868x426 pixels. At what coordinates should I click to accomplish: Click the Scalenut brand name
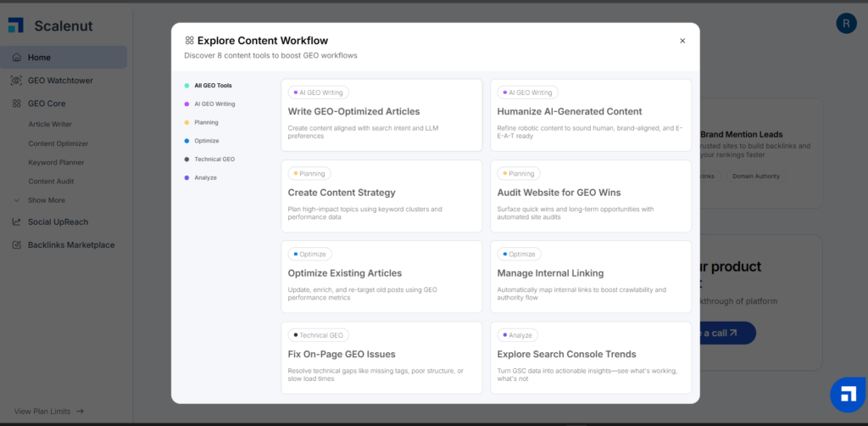[x=64, y=26]
